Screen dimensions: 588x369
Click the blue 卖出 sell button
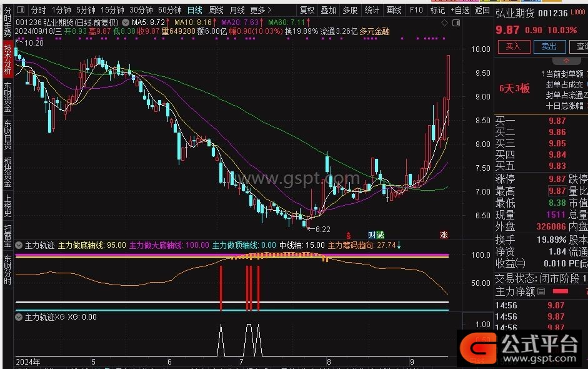[x=549, y=46]
